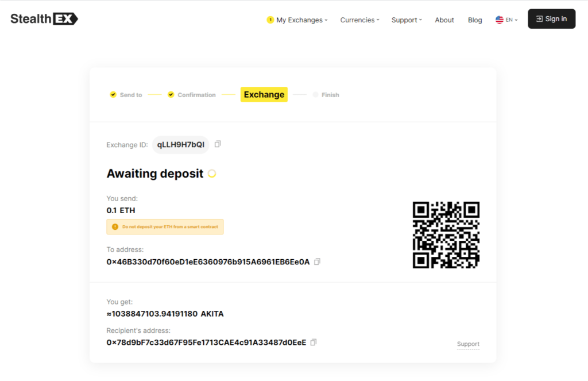Click the Awaiting deposit heading
588x381 pixels.
155,174
